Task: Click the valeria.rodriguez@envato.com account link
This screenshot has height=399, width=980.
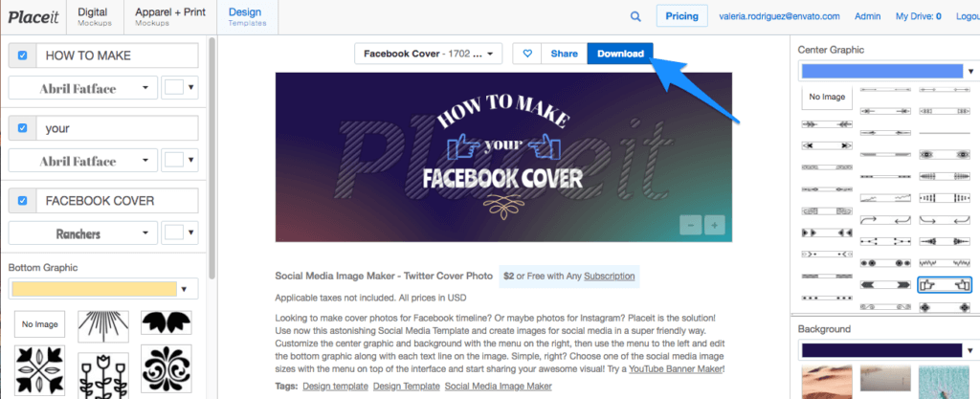Action: pos(779,17)
